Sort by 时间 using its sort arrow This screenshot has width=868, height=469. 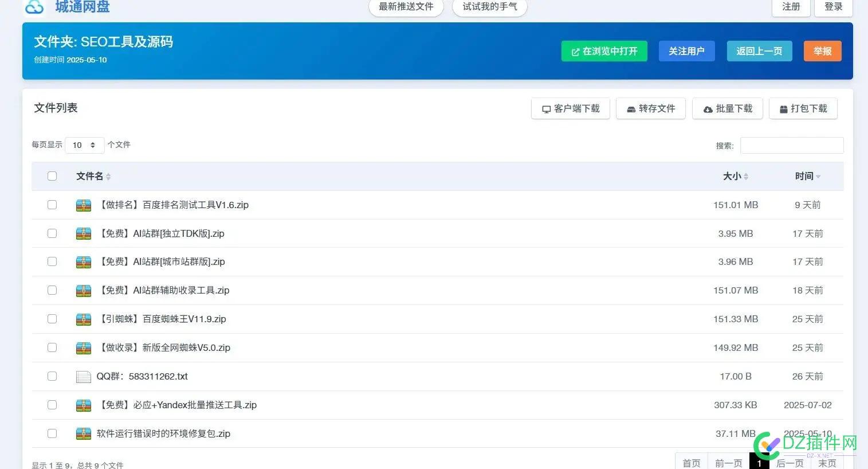point(818,177)
